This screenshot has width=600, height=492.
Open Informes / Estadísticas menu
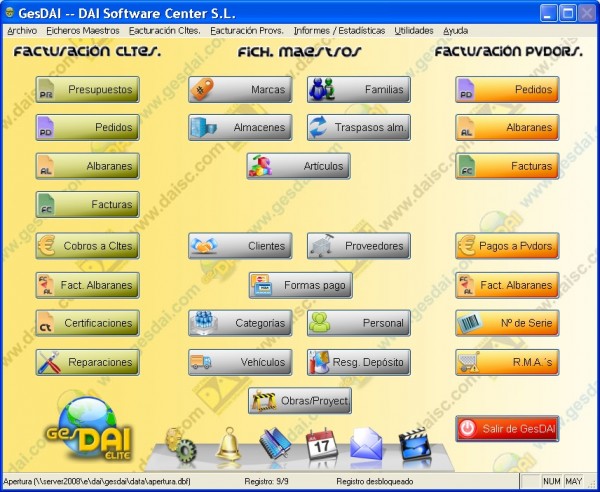[x=340, y=31]
